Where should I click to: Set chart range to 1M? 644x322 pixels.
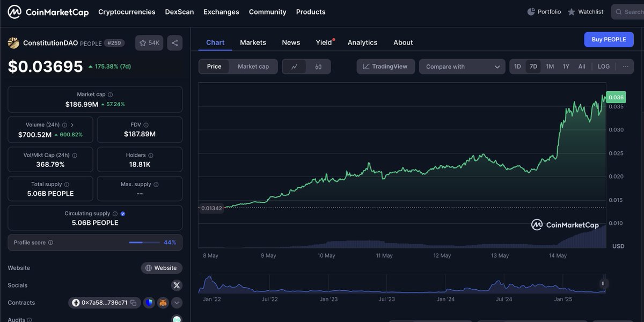pyautogui.click(x=550, y=67)
